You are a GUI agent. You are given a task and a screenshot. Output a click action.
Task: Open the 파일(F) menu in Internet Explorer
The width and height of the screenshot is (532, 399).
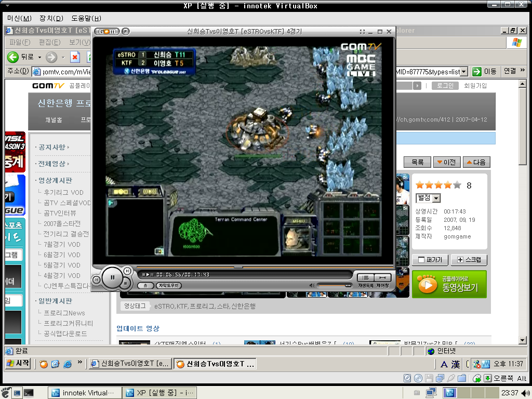pos(20,43)
